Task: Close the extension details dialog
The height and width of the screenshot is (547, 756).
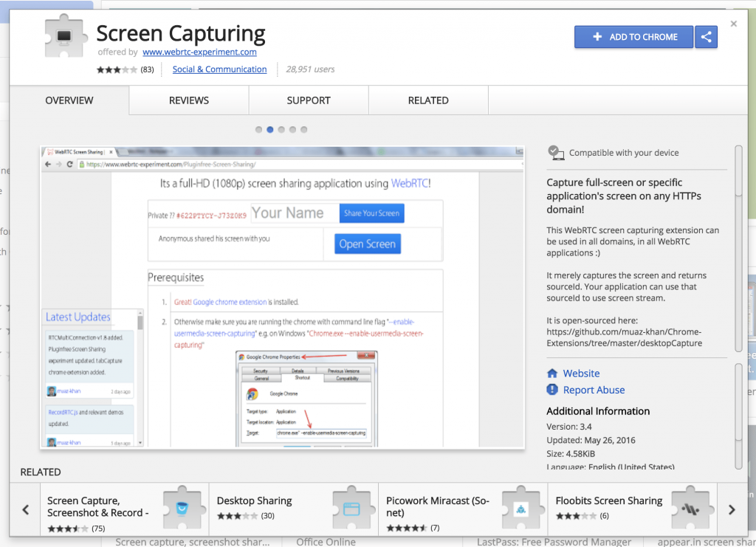Action: [733, 24]
